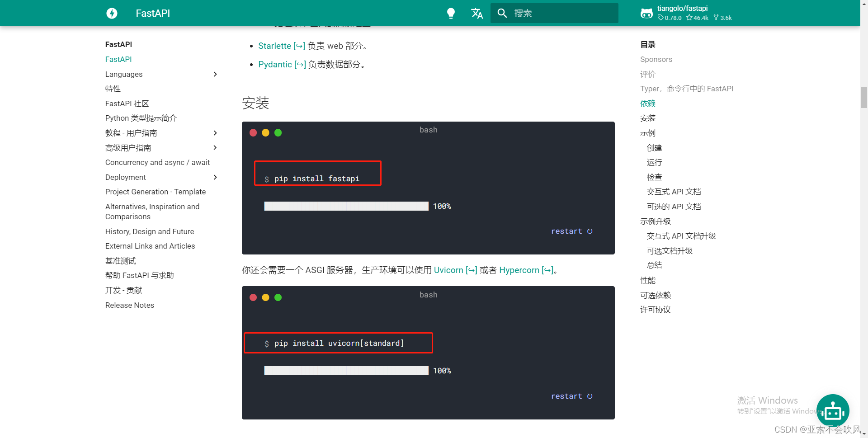This screenshot has height=438, width=868.
Task: Jump to 总结 in table of contents
Action: 654,265
